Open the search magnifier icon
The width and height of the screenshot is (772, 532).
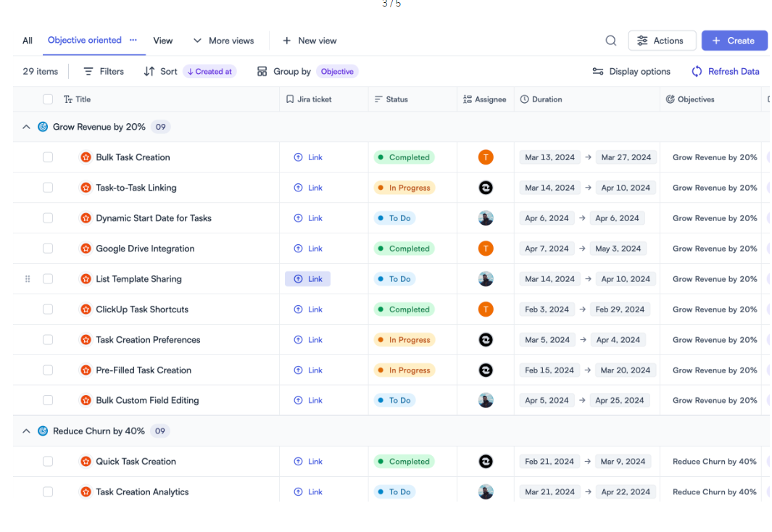click(x=610, y=41)
